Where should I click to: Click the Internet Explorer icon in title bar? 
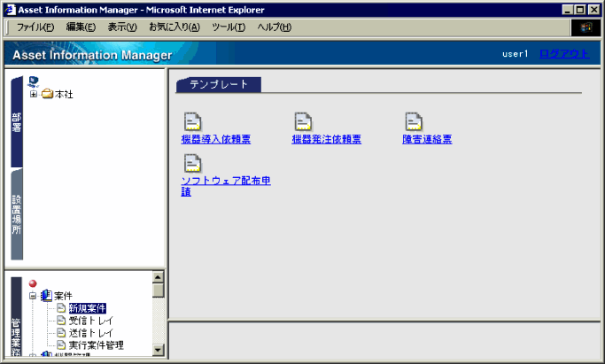11,10
